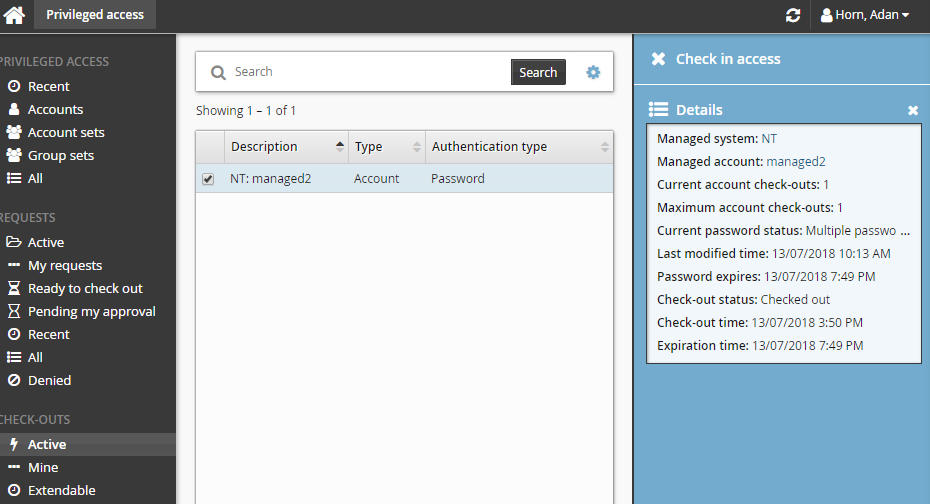
Task: Open the managed2 account link
Action: [x=796, y=161]
